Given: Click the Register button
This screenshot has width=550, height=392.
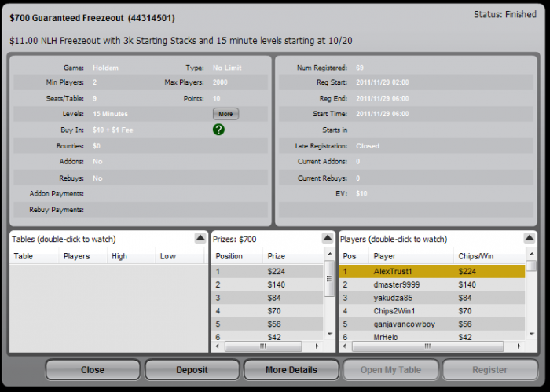Looking at the screenshot, I should pos(489,369).
